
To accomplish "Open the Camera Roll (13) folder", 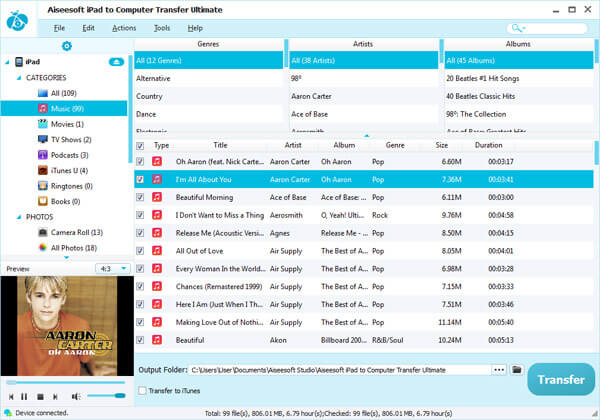I will [70, 232].
